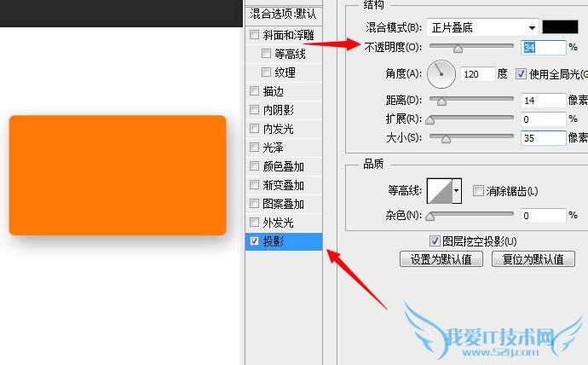Open the blend mode 正片叠底 dropdown

click(482, 27)
